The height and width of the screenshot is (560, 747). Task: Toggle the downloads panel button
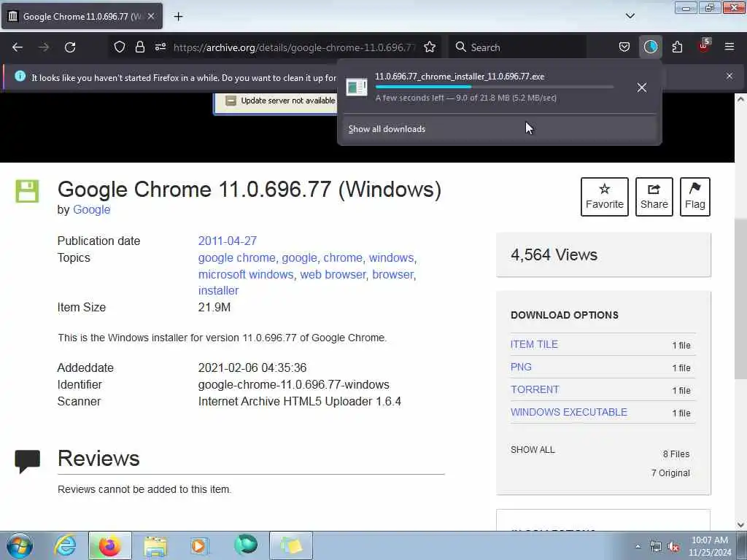[x=650, y=47]
